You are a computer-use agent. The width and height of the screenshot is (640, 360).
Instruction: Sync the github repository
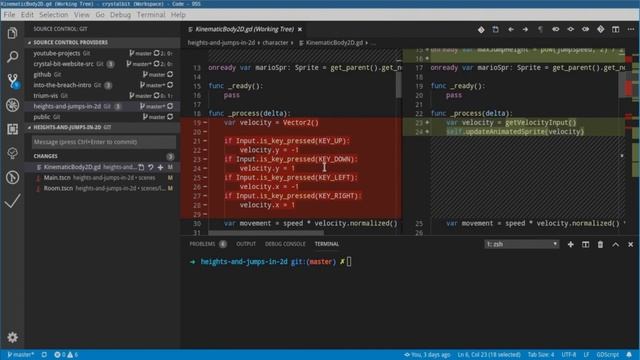tap(170, 75)
